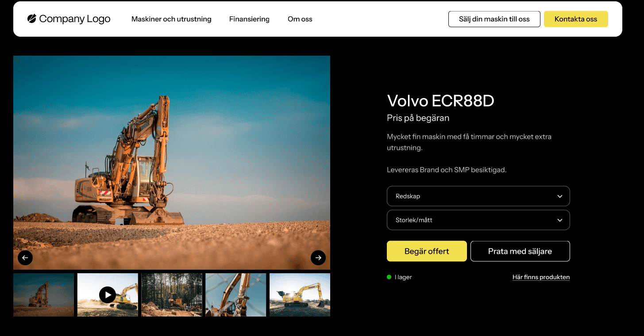The image size is (644, 336).
Task: Expand the Redskap dropdown
Action: [478, 196]
